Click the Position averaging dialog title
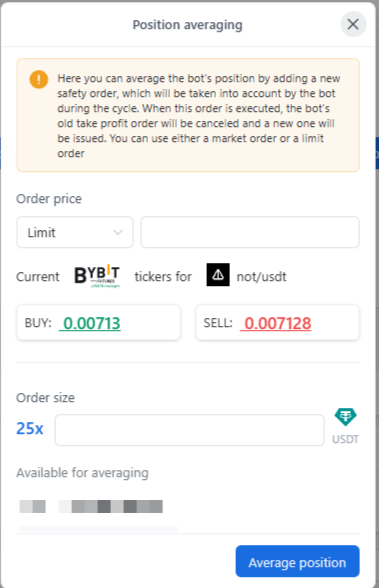The width and height of the screenshot is (379, 588). tap(187, 25)
